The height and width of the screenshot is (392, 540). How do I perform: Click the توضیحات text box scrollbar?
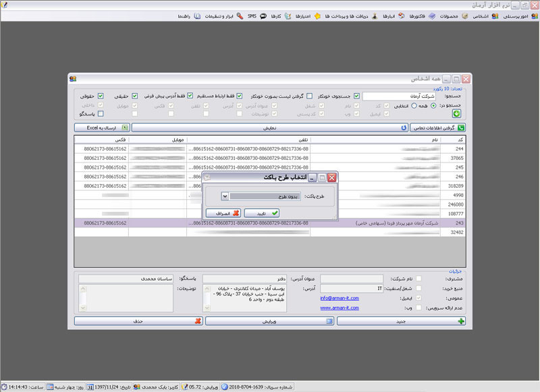tap(82, 298)
